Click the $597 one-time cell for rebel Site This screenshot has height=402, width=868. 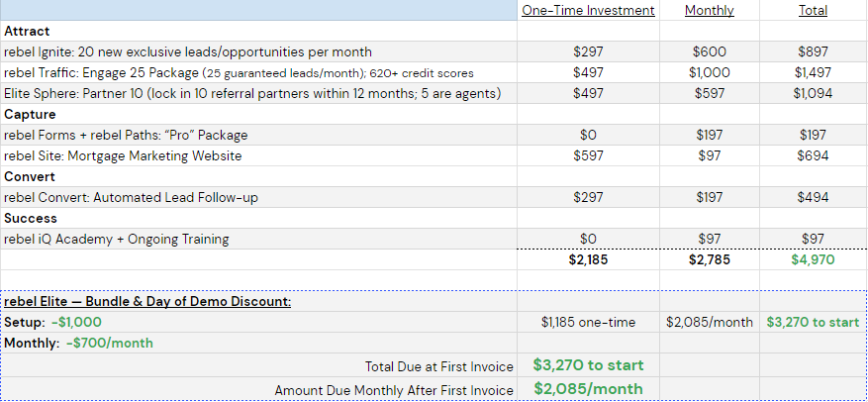(588, 155)
